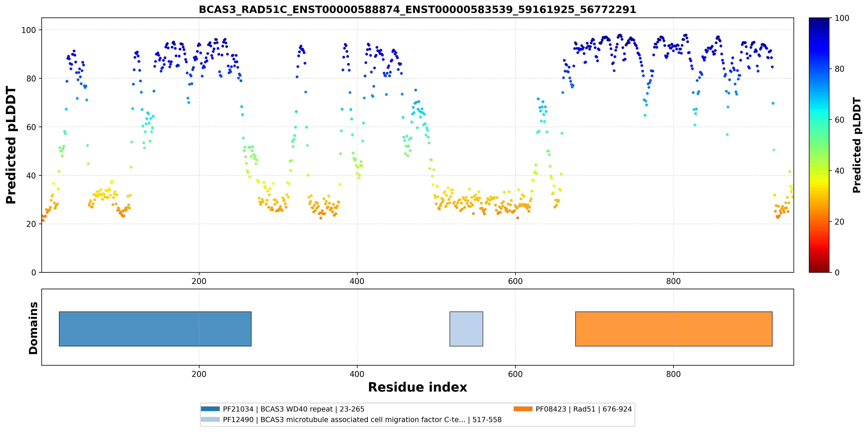
Task: Click the 100 tick on the colorbar
Action: [x=842, y=18]
